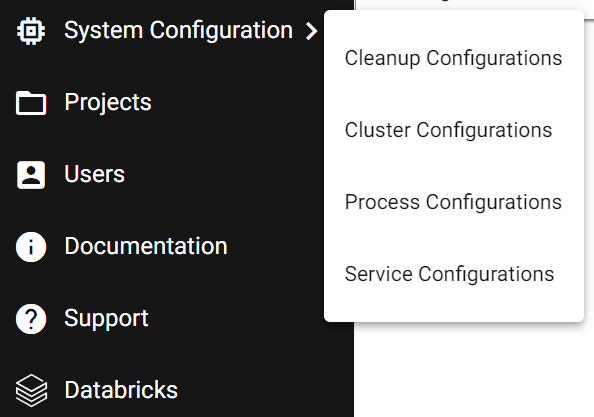Screen dimensions: 594x417
Task: Dismiss the submenu by clicking the white page below it
Action: pos(474,371)
